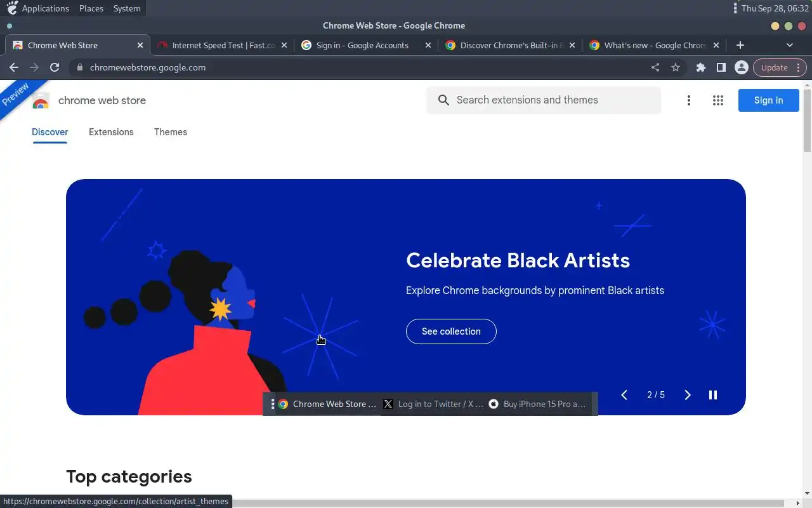Switch to What's new - Google Chrome tab
The image size is (812, 508).
[x=655, y=45]
